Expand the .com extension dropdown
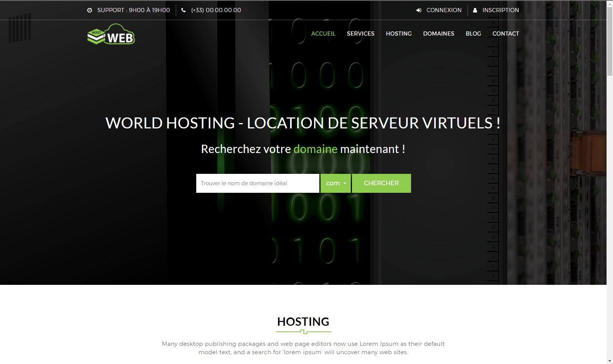This screenshot has height=364, width=613. click(336, 183)
